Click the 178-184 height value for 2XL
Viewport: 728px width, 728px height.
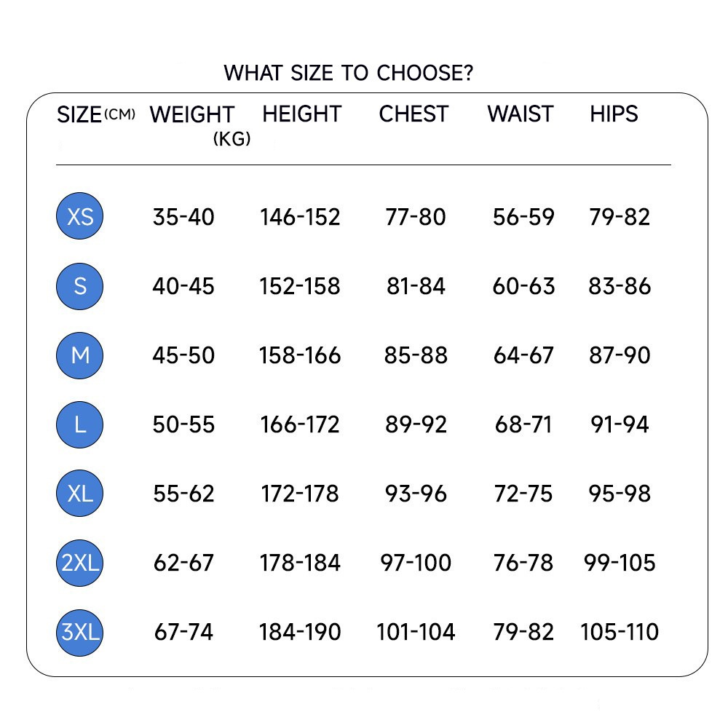pyautogui.click(x=300, y=563)
